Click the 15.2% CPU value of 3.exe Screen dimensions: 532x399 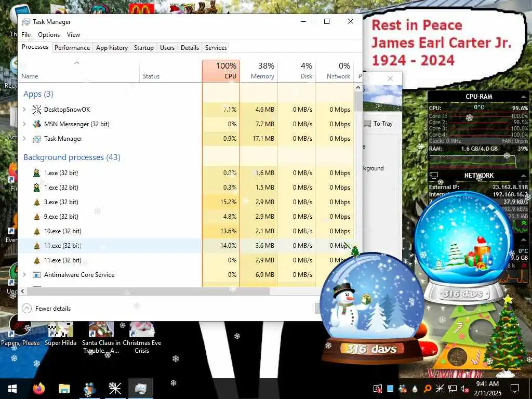[x=229, y=202]
